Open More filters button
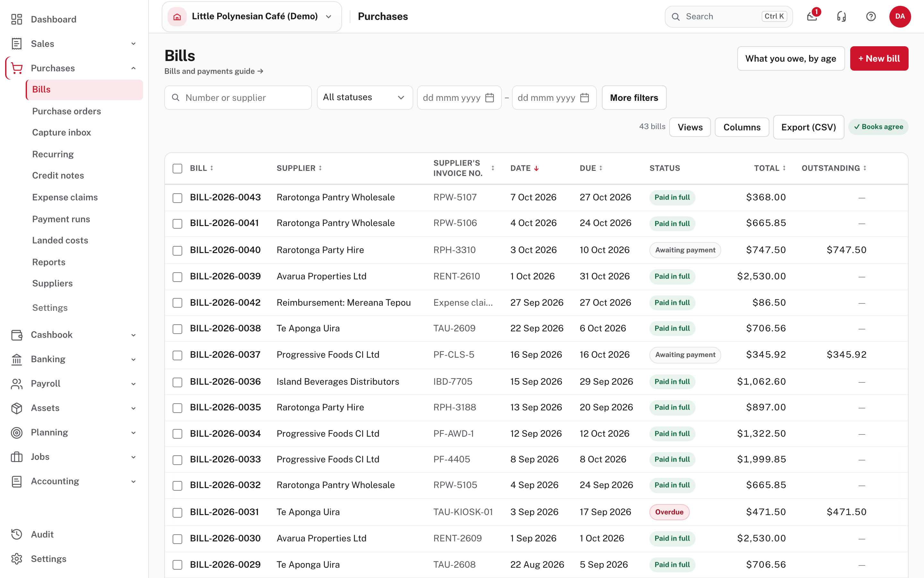This screenshot has width=924, height=578. coord(634,98)
